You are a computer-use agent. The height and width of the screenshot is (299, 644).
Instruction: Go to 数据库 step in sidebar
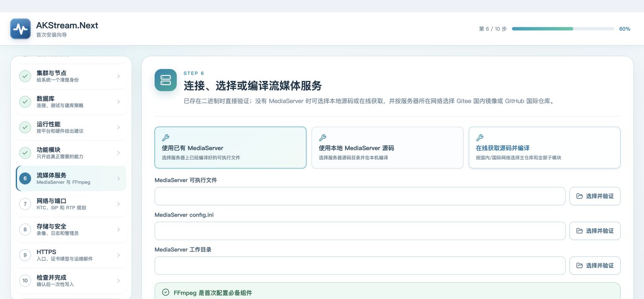[71, 102]
